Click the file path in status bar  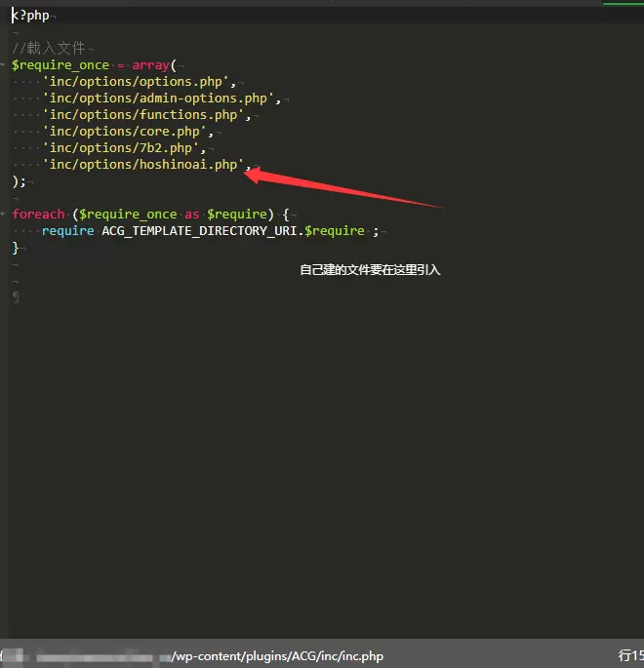click(x=277, y=656)
